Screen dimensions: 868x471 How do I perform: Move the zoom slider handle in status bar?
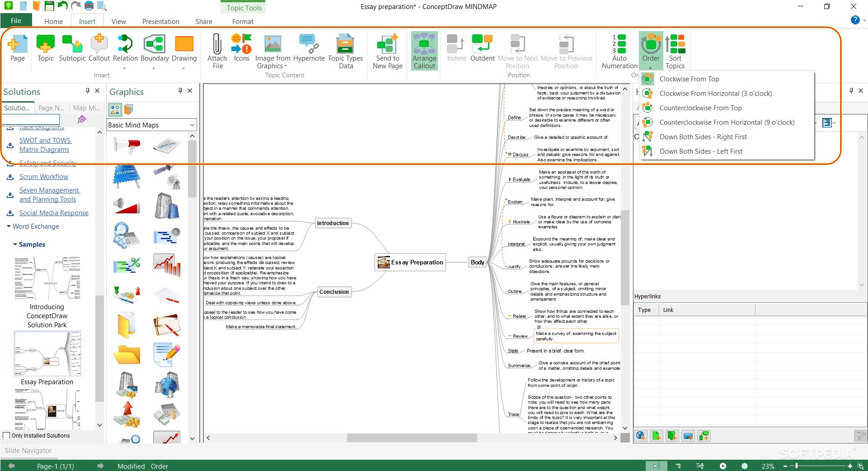point(796,466)
